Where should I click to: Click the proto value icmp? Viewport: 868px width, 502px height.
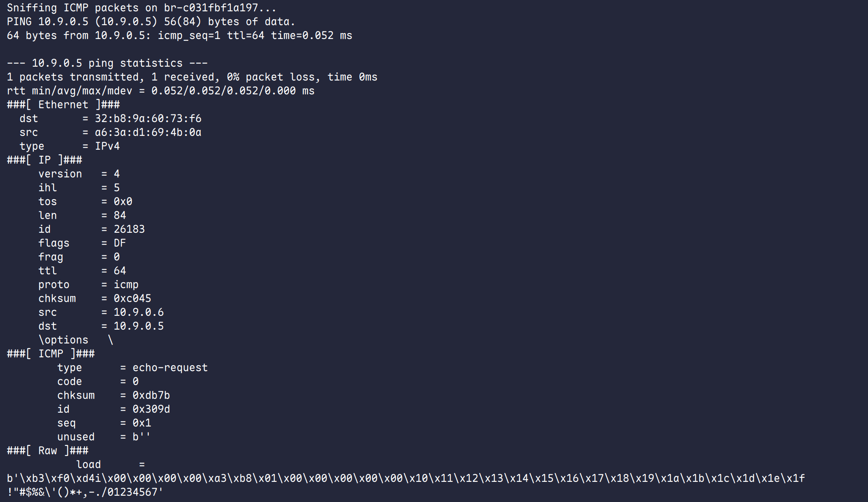click(126, 284)
